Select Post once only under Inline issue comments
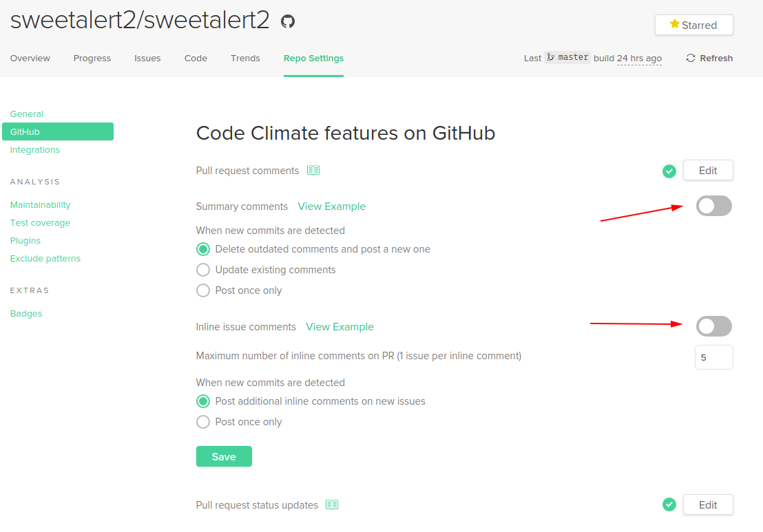This screenshot has width=763, height=532. click(x=203, y=422)
